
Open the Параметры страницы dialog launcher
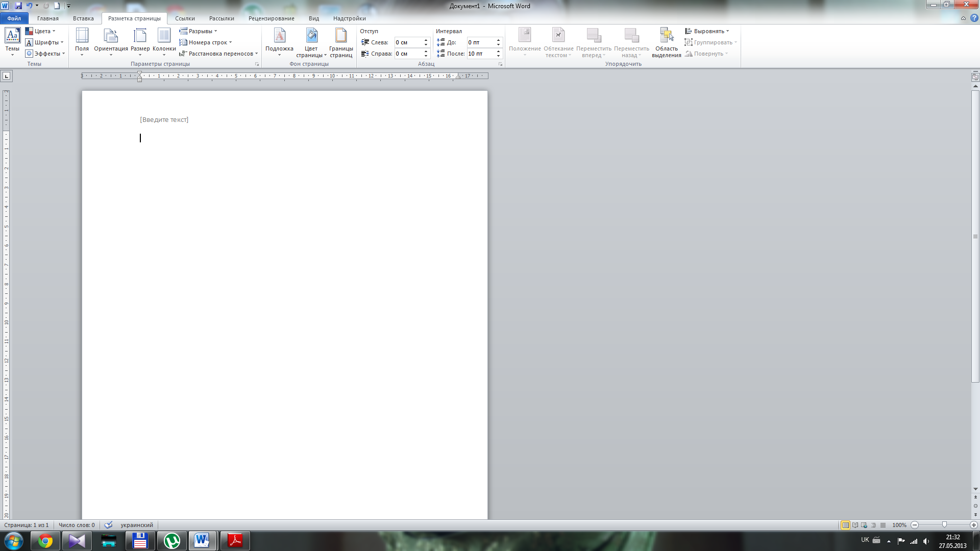click(x=257, y=64)
